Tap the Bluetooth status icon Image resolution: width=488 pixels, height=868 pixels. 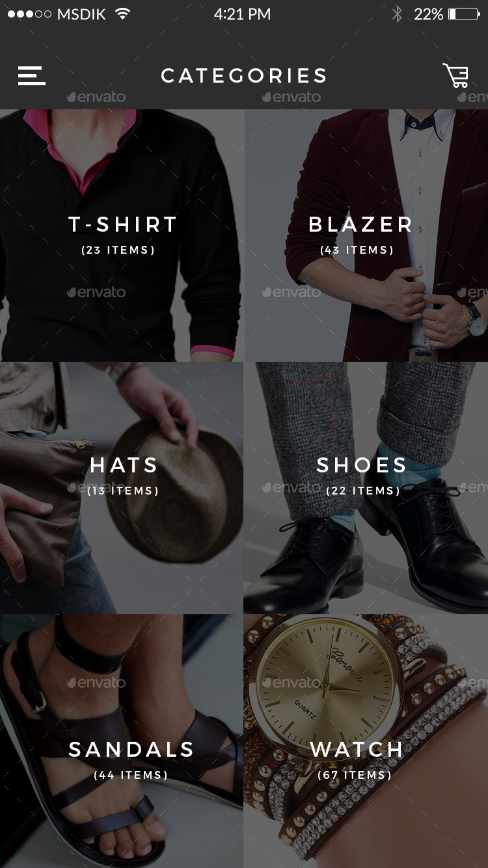point(397,14)
